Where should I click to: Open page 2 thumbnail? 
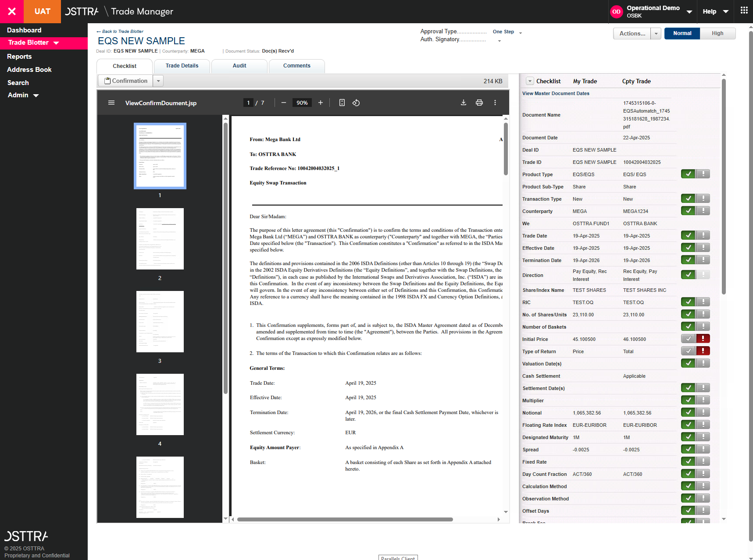[160, 239]
